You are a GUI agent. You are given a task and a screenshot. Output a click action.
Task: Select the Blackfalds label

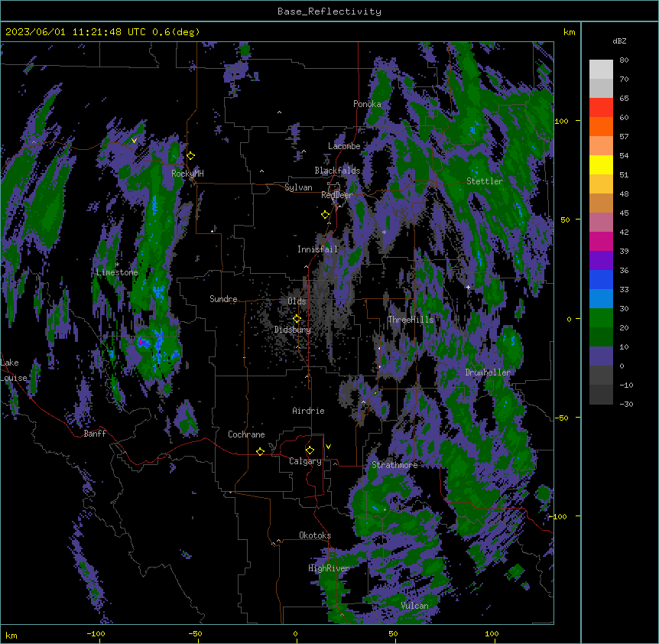[337, 171]
